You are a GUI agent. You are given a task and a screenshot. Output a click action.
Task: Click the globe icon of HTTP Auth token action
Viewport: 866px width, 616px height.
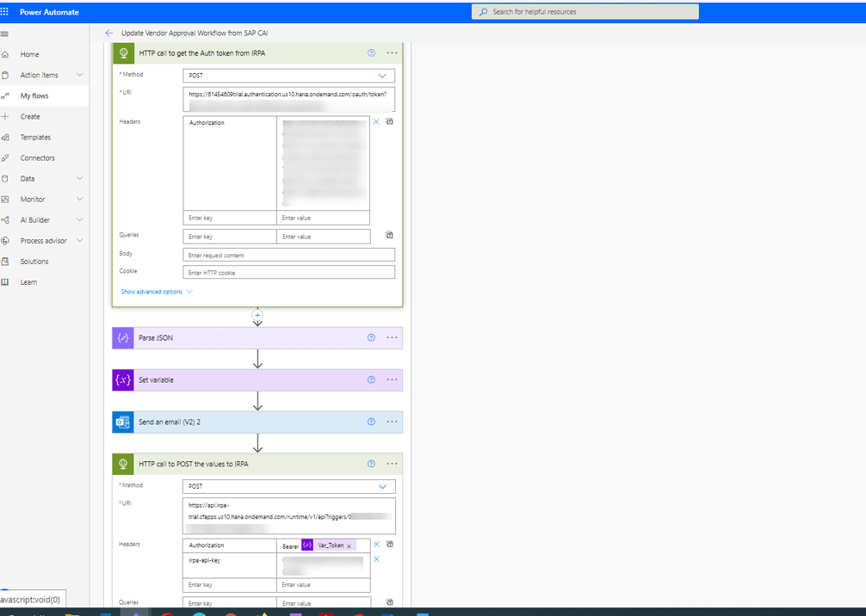click(x=123, y=53)
